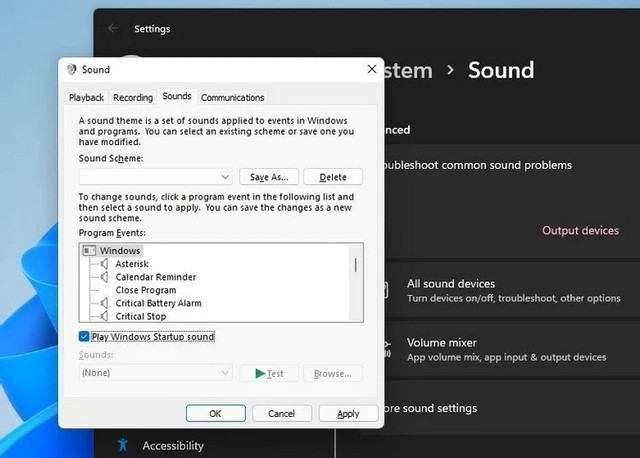640x458 pixels.
Task: Click the speaker icon beside Critical Stop
Action: click(x=104, y=316)
